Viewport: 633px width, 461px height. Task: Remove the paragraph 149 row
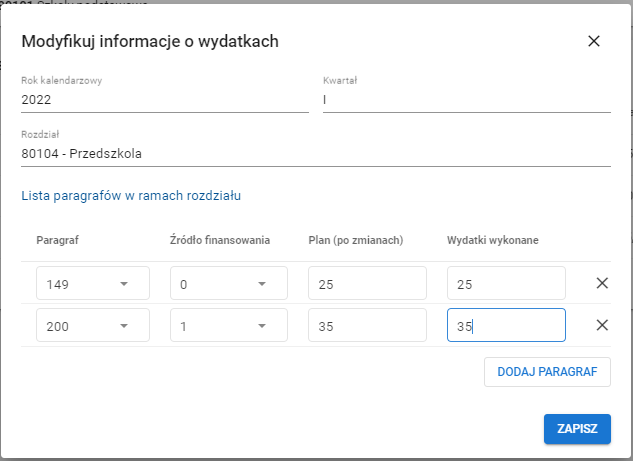click(602, 283)
